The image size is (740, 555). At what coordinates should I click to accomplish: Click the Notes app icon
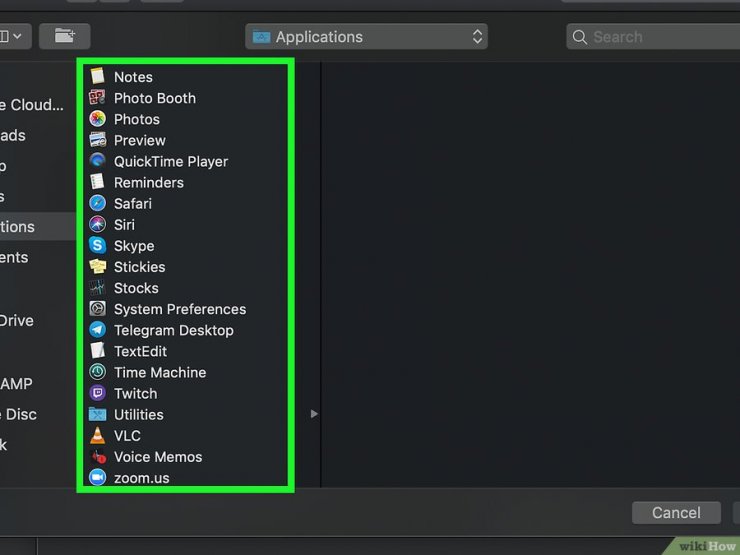[97, 76]
